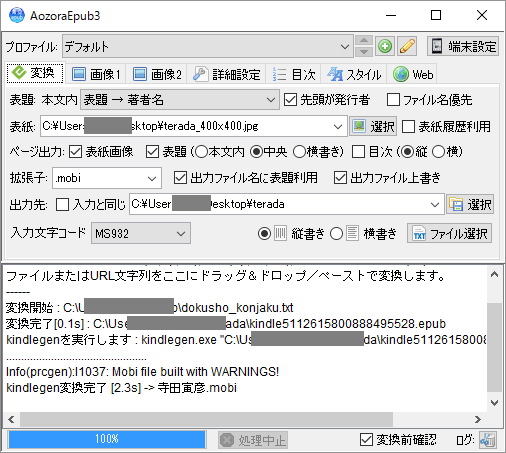Toggle the 先頭が発行者 checkbox
506x453 pixels.
290,100
